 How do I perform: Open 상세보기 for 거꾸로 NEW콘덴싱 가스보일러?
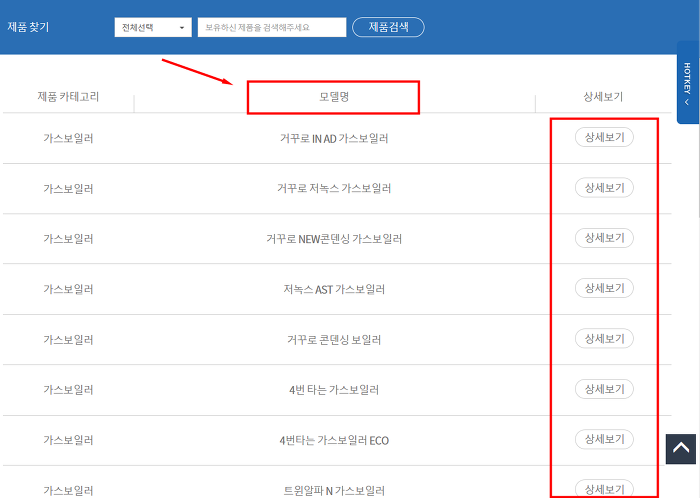pos(604,238)
